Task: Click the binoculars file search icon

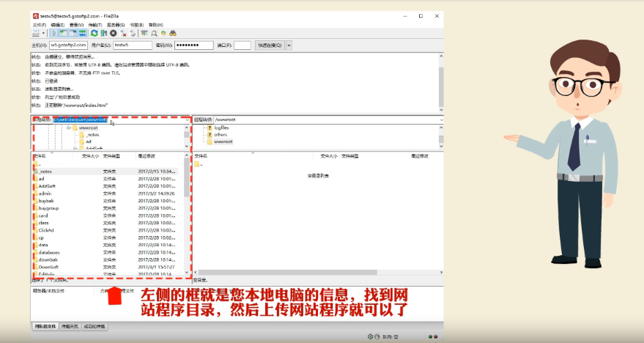Action: tap(173, 33)
